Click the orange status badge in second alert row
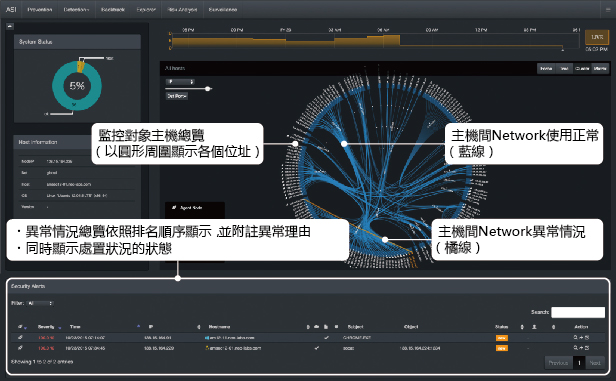The width and height of the screenshot is (616, 381). click(x=502, y=348)
